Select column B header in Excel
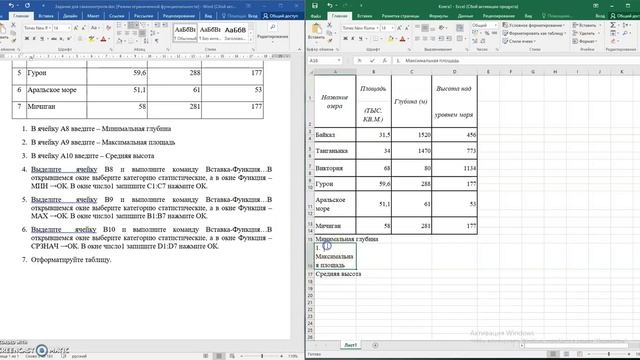 (373, 72)
